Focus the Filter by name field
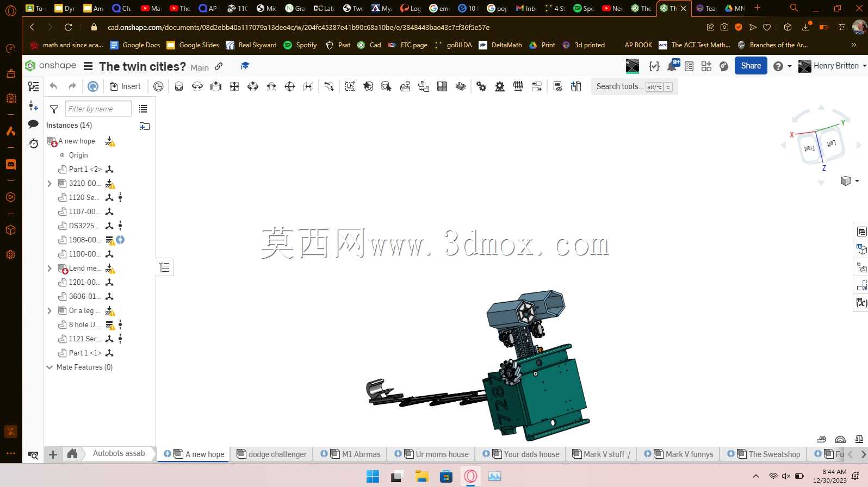The height and width of the screenshot is (487, 868). pyautogui.click(x=98, y=109)
